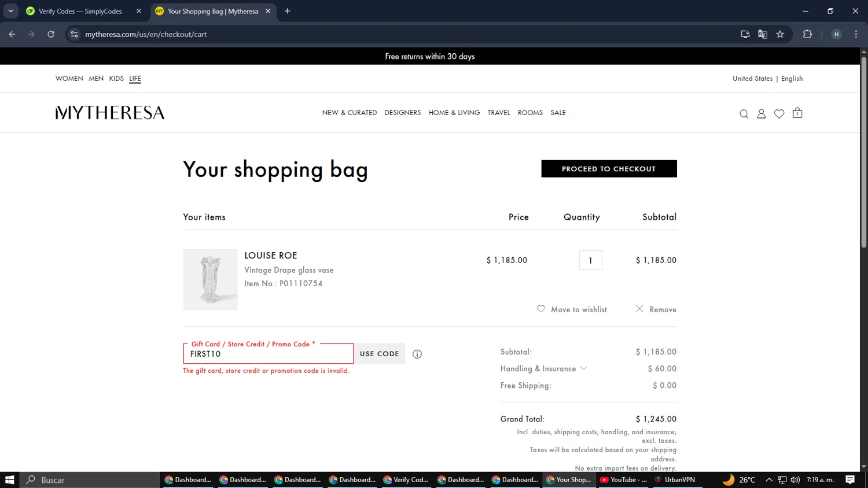The height and width of the screenshot is (488, 868).
Task: Open the browser extensions puzzle icon
Action: (807, 34)
